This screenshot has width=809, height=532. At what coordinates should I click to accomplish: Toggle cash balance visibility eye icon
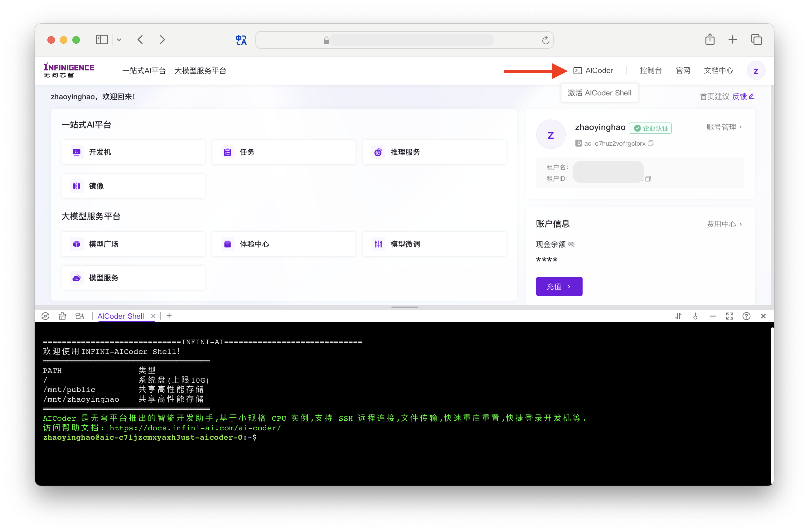pos(571,244)
